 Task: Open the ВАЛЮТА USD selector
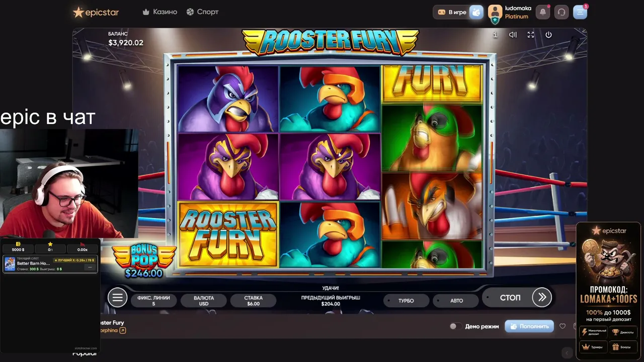204,301
